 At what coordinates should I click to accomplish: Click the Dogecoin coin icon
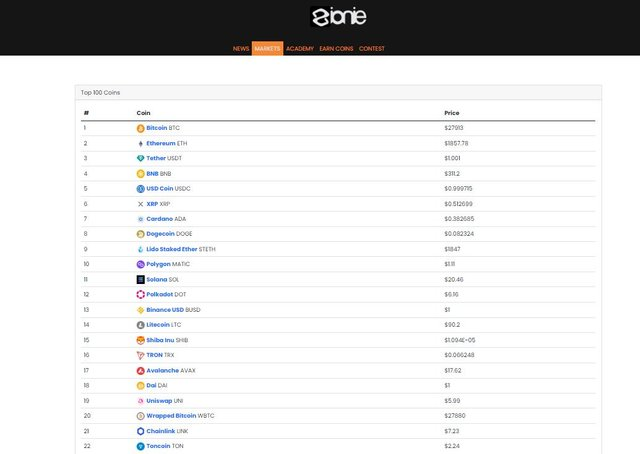coord(140,234)
